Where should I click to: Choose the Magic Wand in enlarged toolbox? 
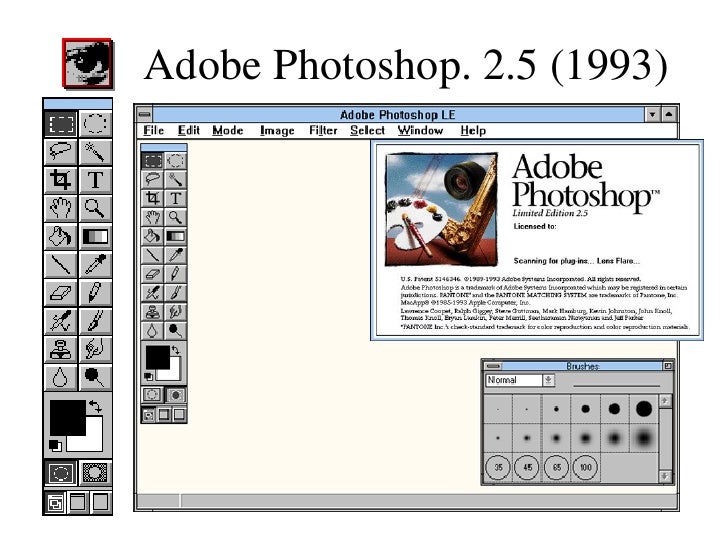95,152
